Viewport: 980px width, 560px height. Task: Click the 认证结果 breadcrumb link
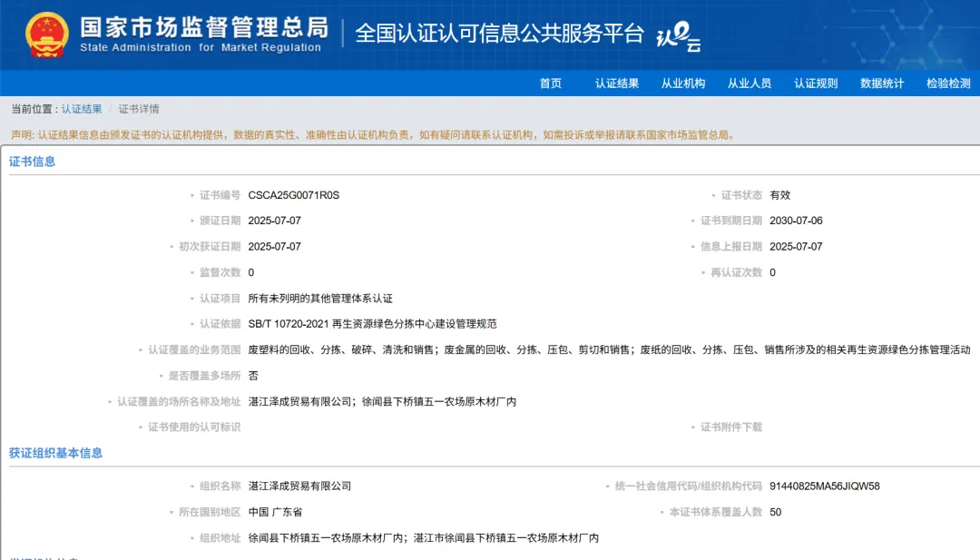tap(82, 109)
